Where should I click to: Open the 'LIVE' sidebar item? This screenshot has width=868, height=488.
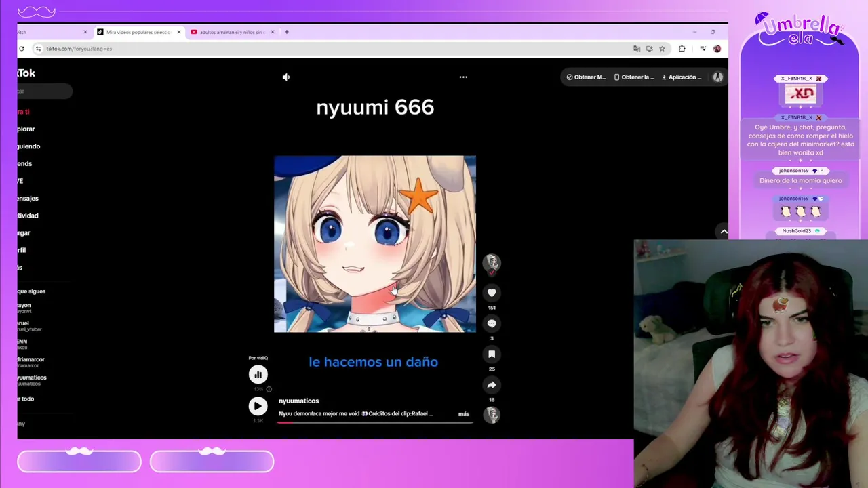click(x=21, y=181)
